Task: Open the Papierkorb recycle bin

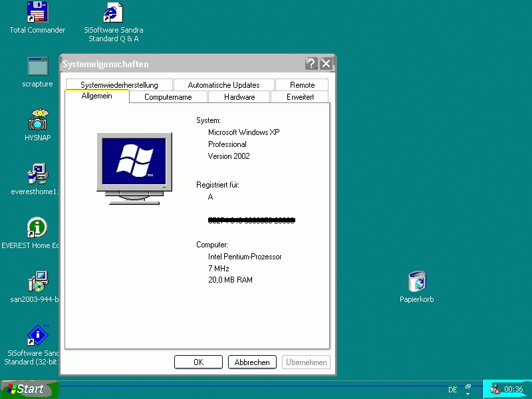Action: coord(417,282)
